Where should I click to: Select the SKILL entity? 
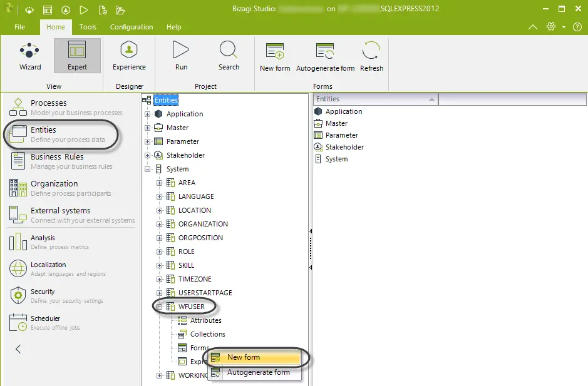tap(186, 265)
